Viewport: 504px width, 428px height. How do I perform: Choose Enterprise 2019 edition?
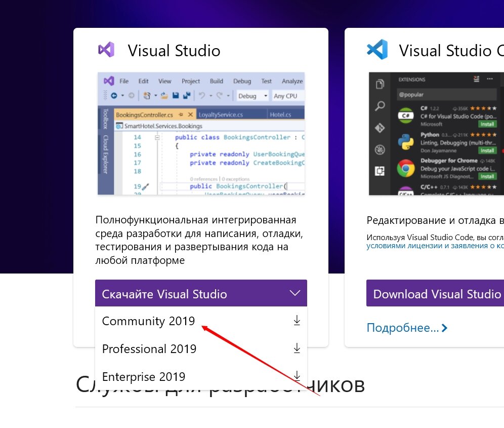pyautogui.click(x=201, y=376)
